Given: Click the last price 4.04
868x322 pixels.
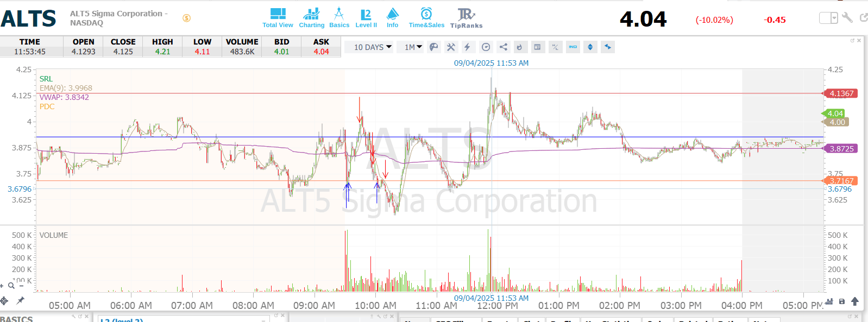Looking at the screenshot, I should [643, 20].
